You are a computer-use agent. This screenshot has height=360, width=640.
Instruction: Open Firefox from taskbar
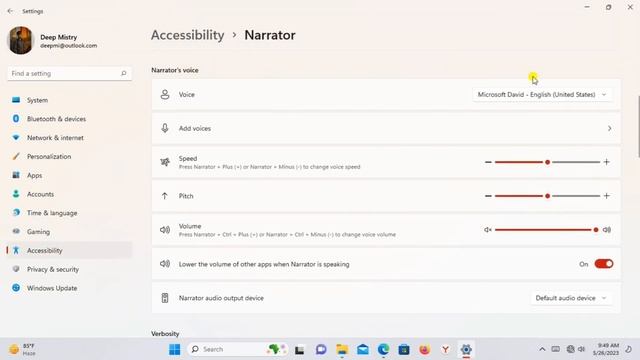click(425, 350)
